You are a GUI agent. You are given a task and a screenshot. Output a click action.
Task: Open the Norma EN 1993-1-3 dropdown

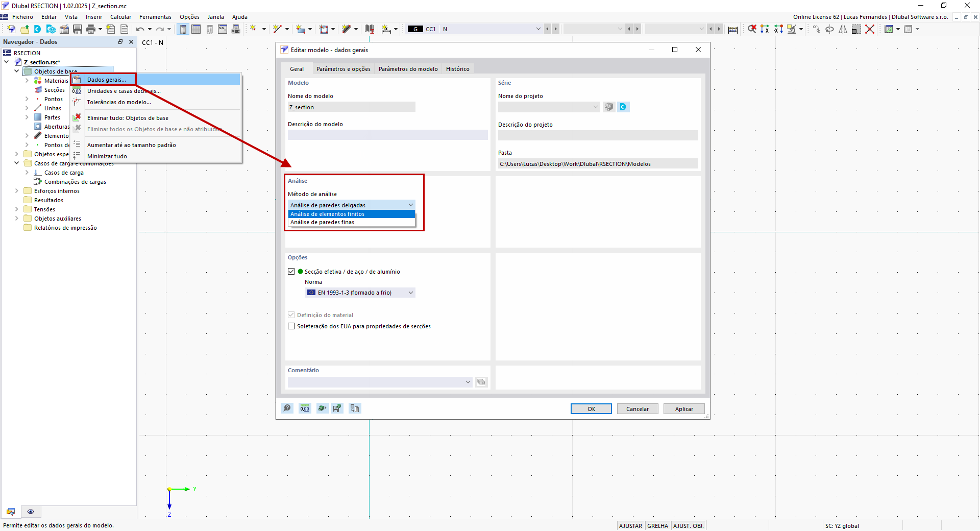coord(360,293)
